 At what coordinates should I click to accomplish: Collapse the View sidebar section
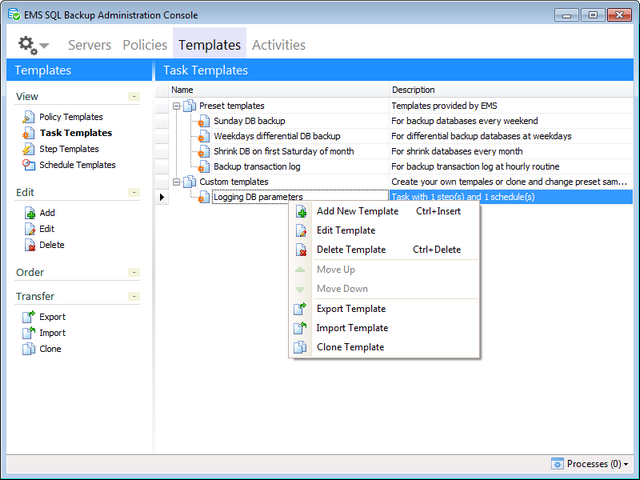(x=134, y=96)
